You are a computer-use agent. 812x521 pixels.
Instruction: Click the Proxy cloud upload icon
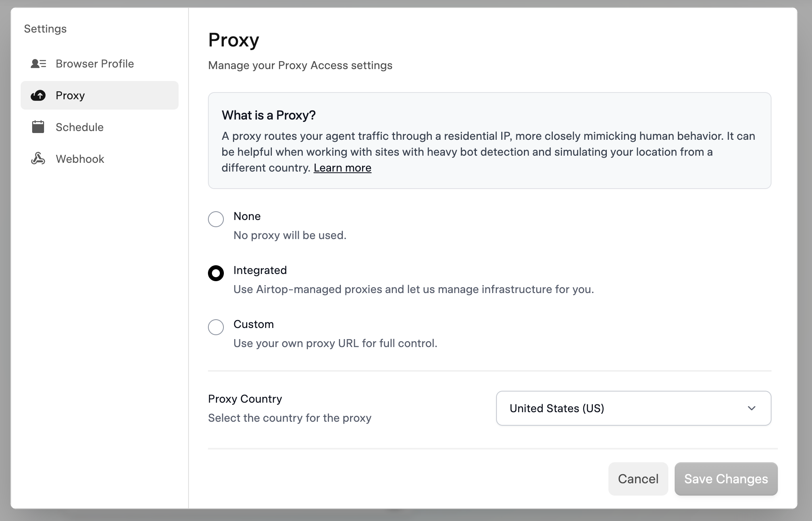click(x=38, y=95)
